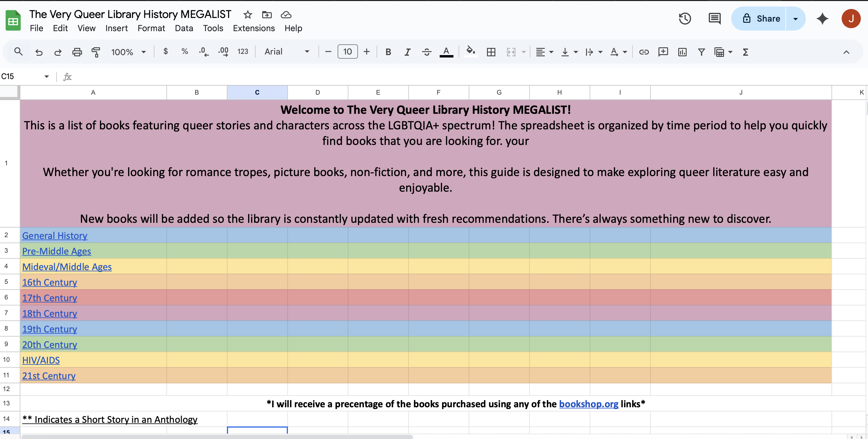Toggle strikethrough formatting

(x=427, y=52)
